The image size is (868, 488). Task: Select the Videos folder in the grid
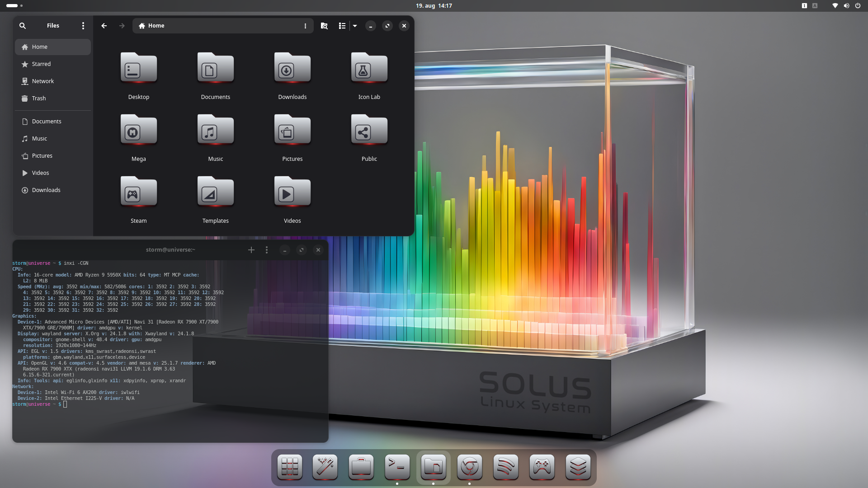(292, 192)
